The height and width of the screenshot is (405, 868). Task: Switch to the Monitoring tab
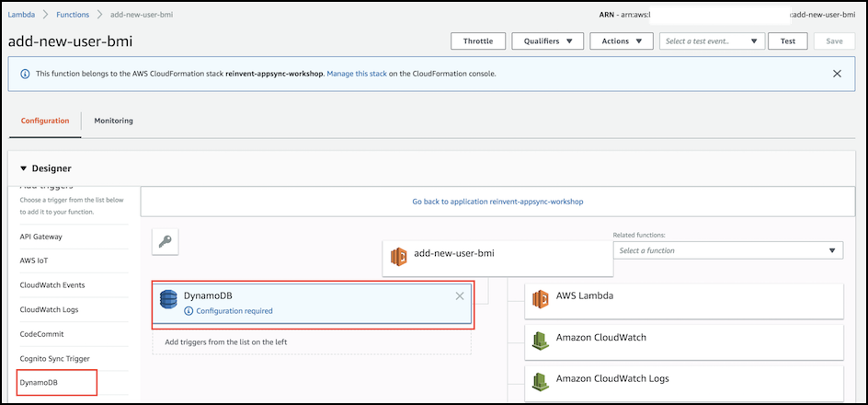[x=113, y=121]
